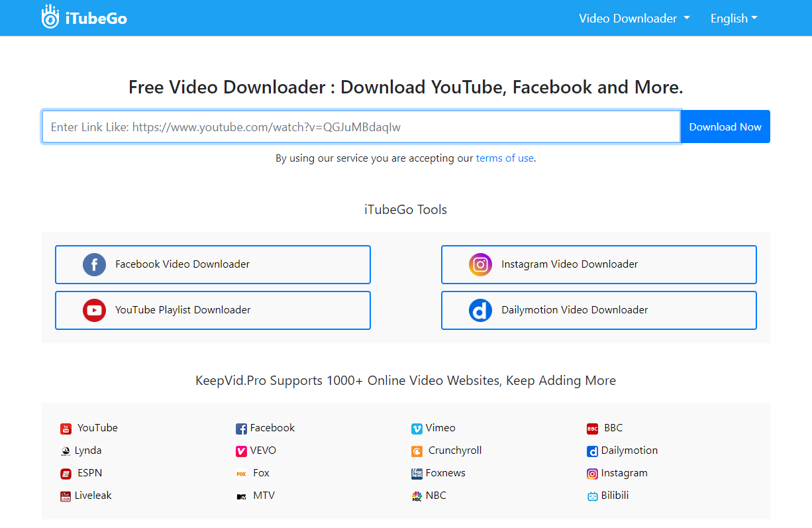The image size is (812, 528).
Task: Select Instagram in supported sites list
Action: (625, 473)
